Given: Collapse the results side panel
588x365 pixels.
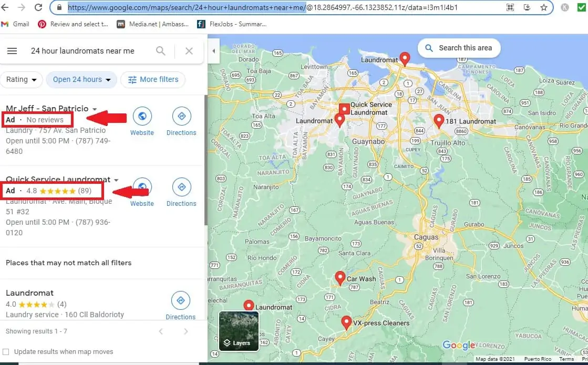Looking at the screenshot, I should pos(213,50).
